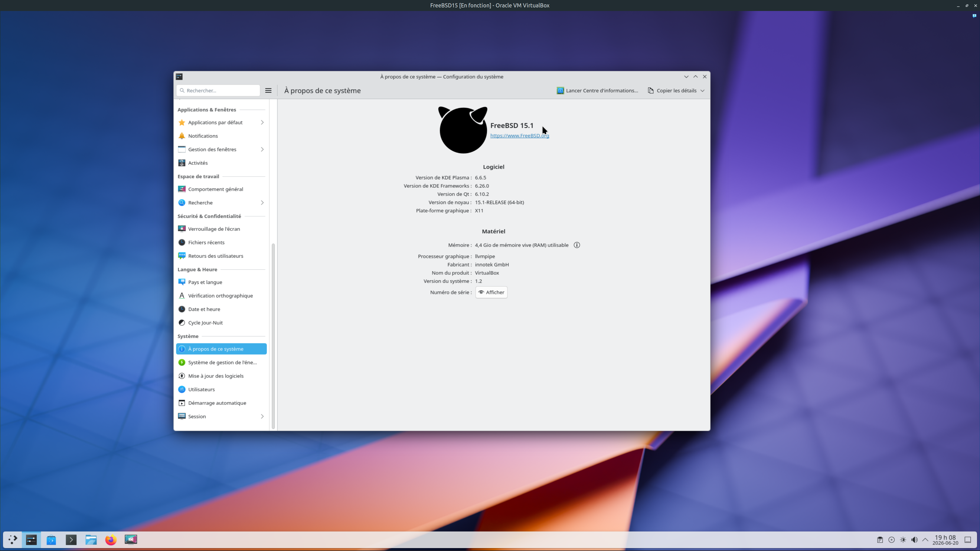Expand Gestion des fenêtres submenu arrow
980x551 pixels.
tap(262, 149)
